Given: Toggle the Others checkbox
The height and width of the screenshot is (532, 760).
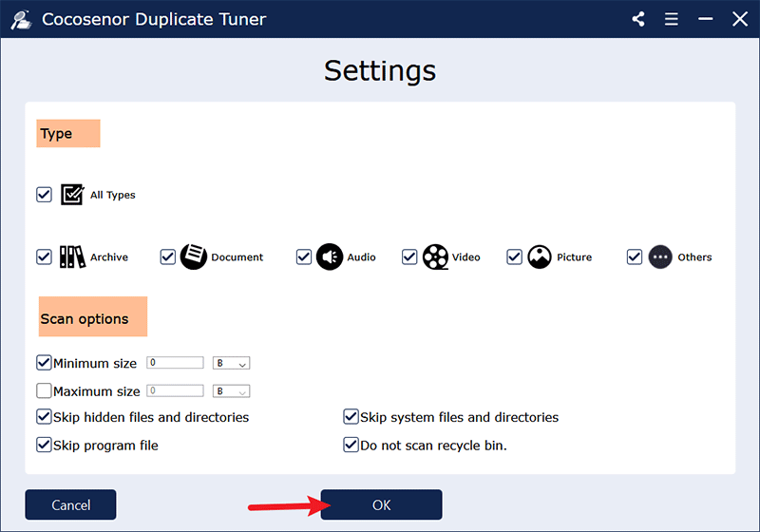Looking at the screenshot, I should [x=635, y=256].
